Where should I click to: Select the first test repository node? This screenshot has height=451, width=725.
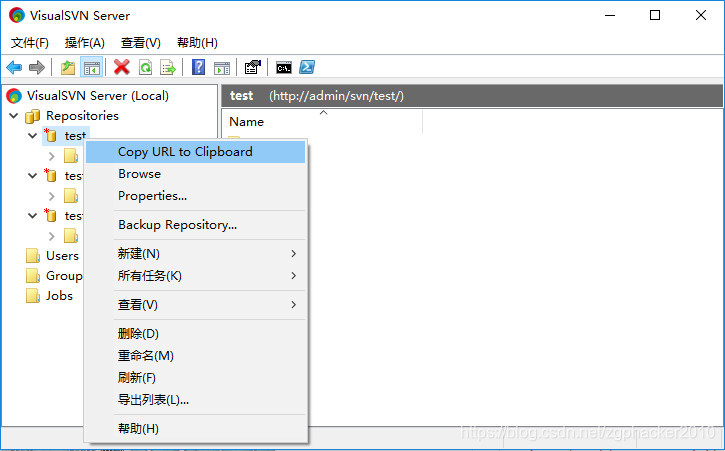click(75, 136)
